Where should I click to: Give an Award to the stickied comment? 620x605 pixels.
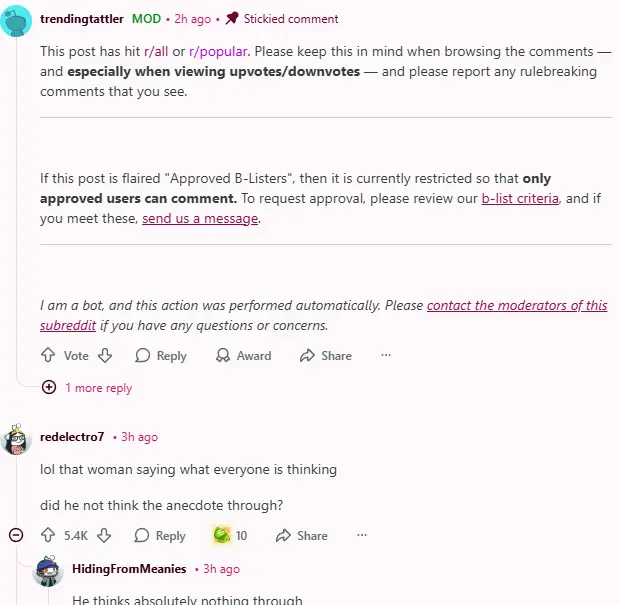click(x=243, y=355)
